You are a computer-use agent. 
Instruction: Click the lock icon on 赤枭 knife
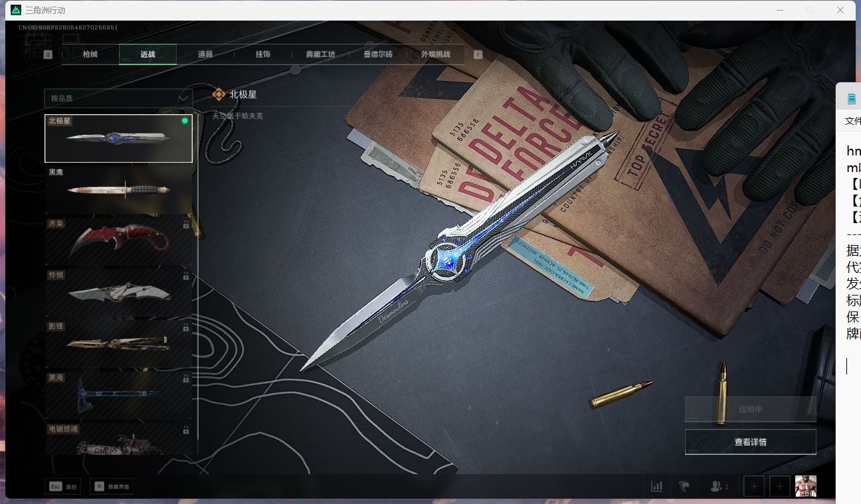point(186,225)
